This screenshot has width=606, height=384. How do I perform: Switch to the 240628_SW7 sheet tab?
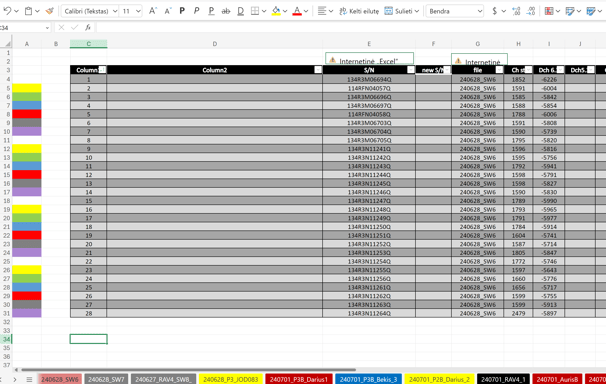click(x=106, y=379)
